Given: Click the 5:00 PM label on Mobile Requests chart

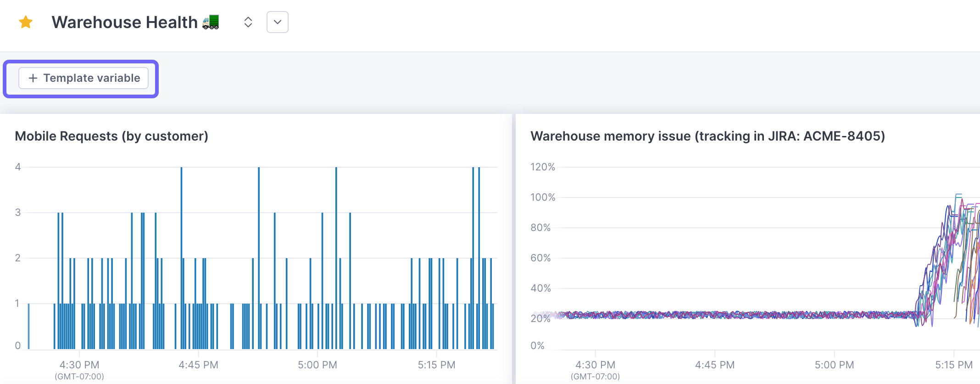Looking at the screenshot, I should tap(317, 365).
